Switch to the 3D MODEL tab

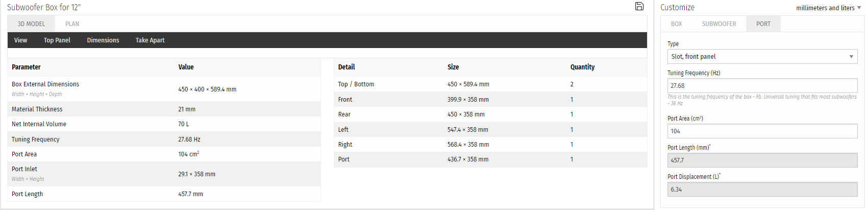tap(31, 24)
